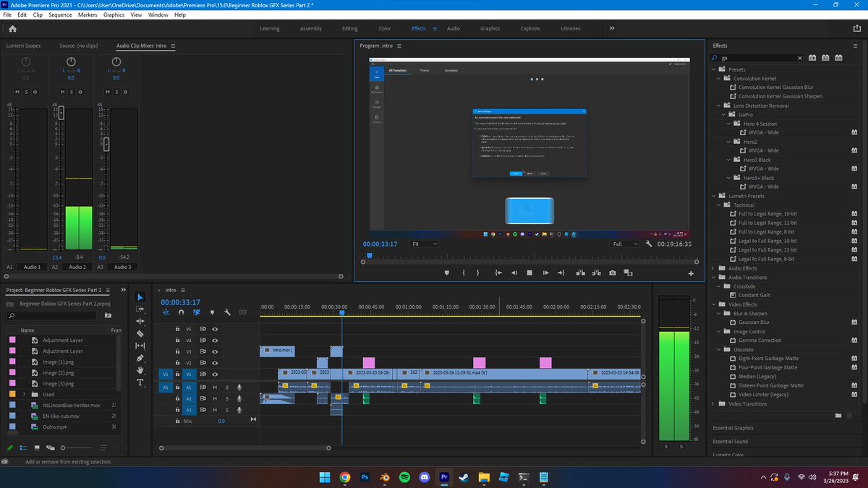The width and height of the screenshot is (868, 488).
Task: Open the Source (no clips) tab
Action: [x=79, y=46]
